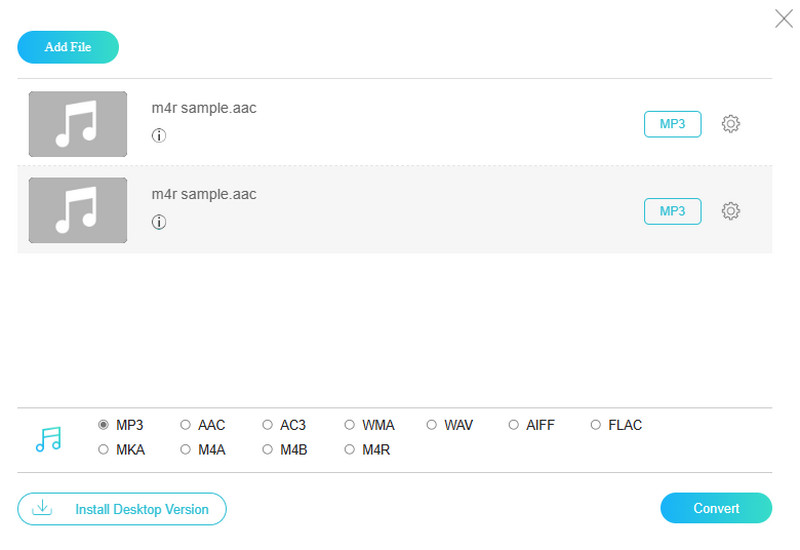Image resolution: width=800 pixels, height=550 pixels.
Task: Click the music note thumbnail of first file
Action: coord(78,124)
